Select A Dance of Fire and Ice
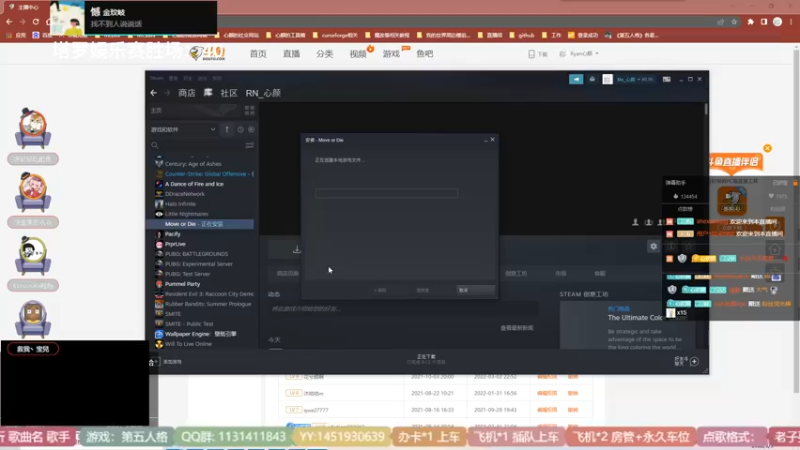Image resolution: width=800 pixels, height=450 pixels. [203, 184]
